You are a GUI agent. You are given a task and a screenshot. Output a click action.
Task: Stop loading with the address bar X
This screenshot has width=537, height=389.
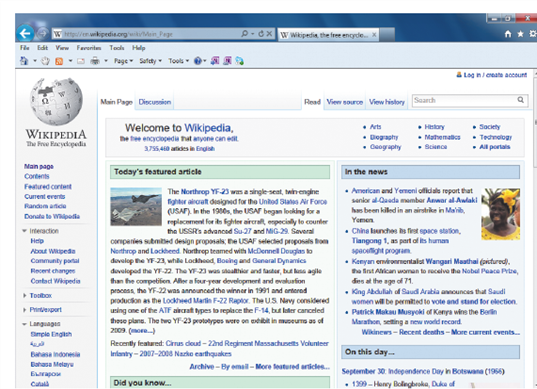[x=270, y=34]
